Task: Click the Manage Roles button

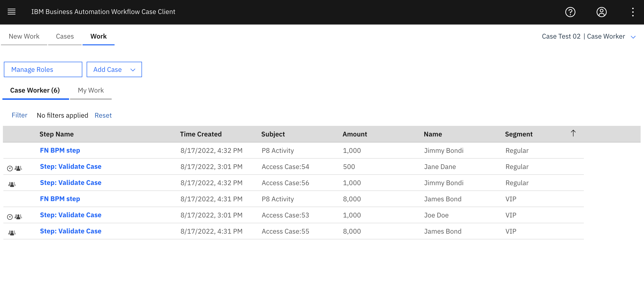Action: tap(43, 70)
